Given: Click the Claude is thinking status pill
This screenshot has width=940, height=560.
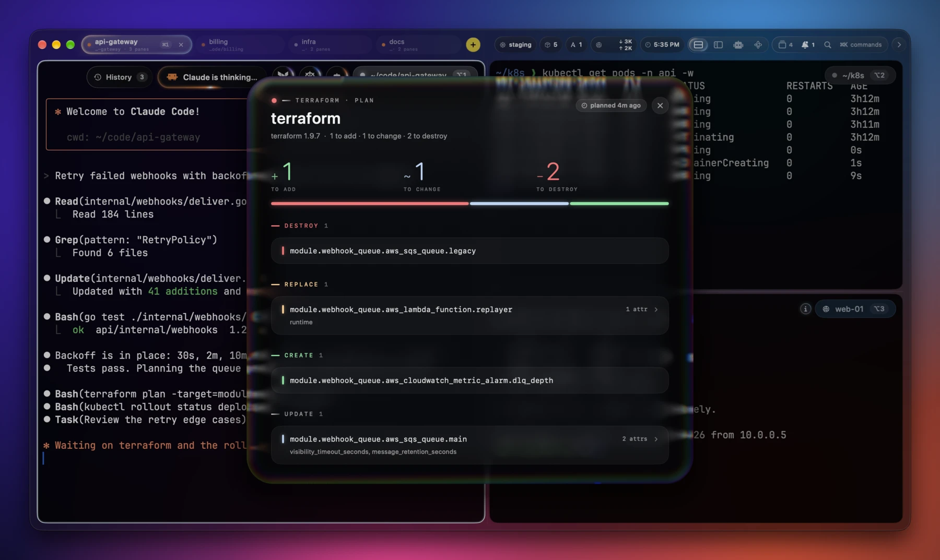Looking at the screenshot, I should 212,77.
